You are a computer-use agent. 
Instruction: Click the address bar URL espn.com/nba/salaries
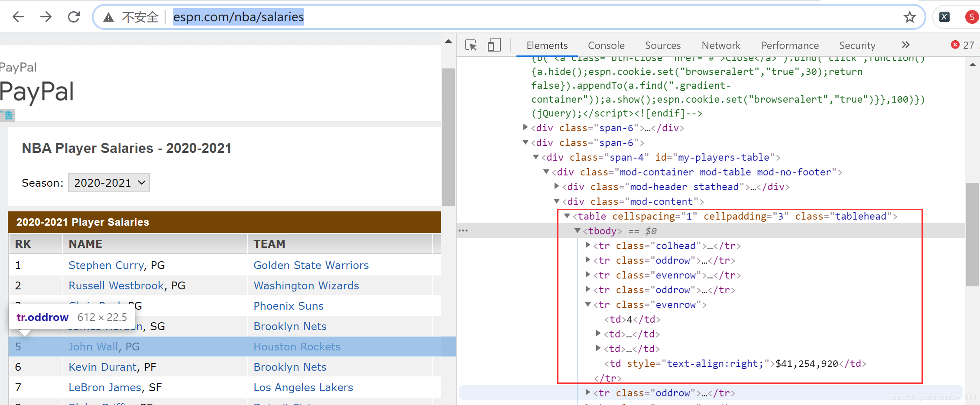[x=239, y=17]
